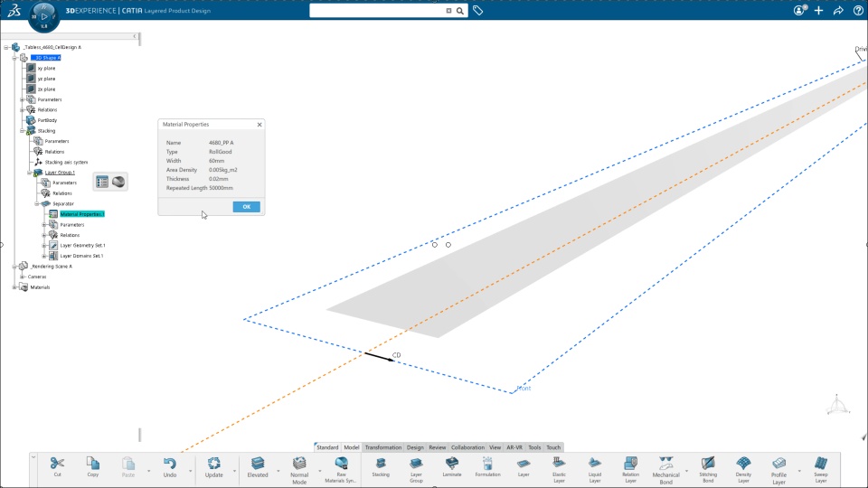
Task: Switch to the Design tab
Action: point(415,447)
